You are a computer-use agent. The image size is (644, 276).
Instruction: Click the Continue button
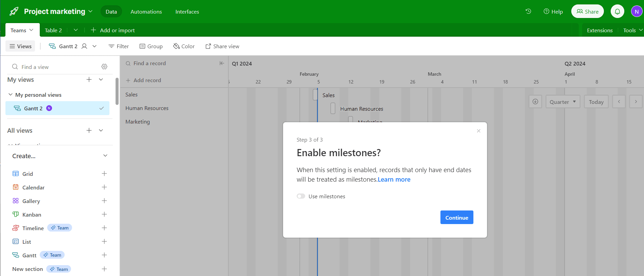456,218
